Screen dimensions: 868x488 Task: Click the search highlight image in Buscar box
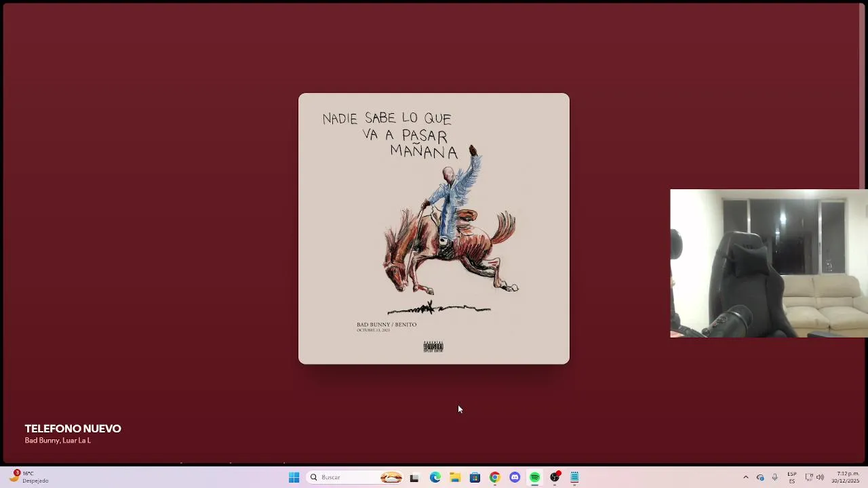pyautogui.click(x=391, y=477)
